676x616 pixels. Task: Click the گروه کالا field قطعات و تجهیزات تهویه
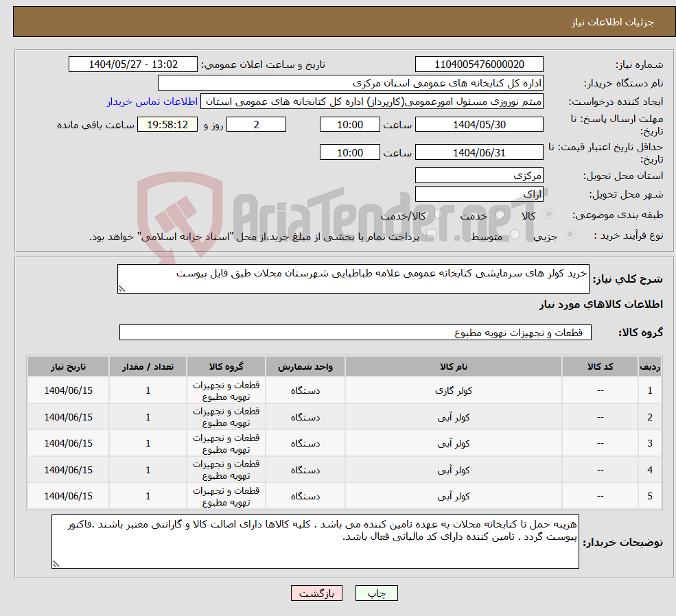point(356,333)
